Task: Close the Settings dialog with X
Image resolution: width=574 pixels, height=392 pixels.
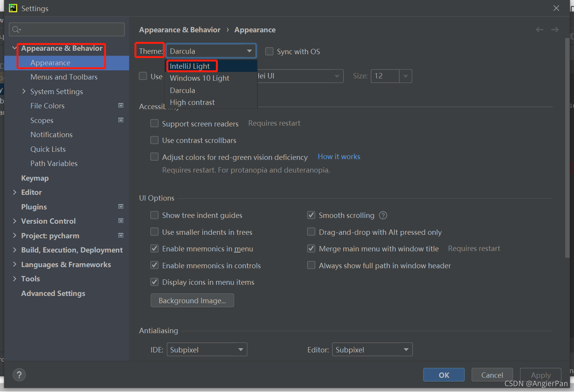Action: tap(556, 8)
